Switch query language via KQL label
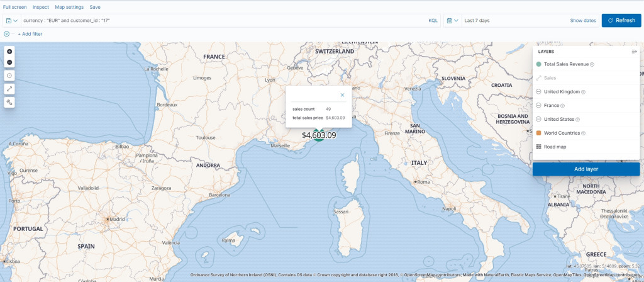The height and width of the screenshot is (282, 644). (433, 21)
